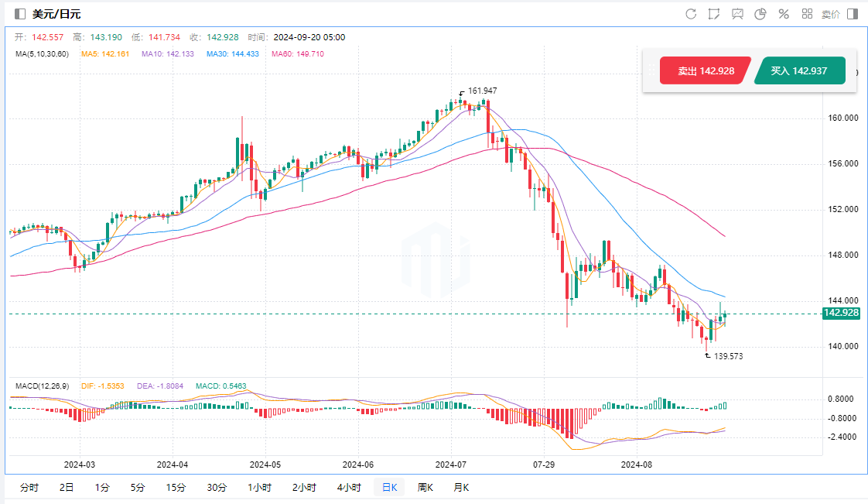This screenshot has height=504, width=868.
Task: Open the four-square grid layout icon
Action: tap(807, 14)
